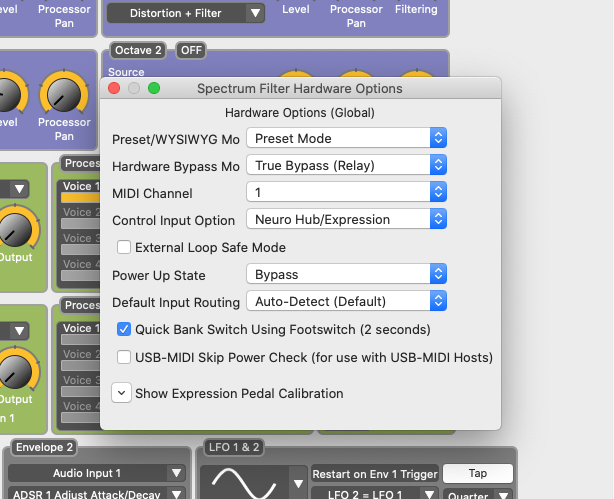614x499 pixels.
Task: Expand Show Expression Pedal Calibration
Action: (x=121, y=393)
